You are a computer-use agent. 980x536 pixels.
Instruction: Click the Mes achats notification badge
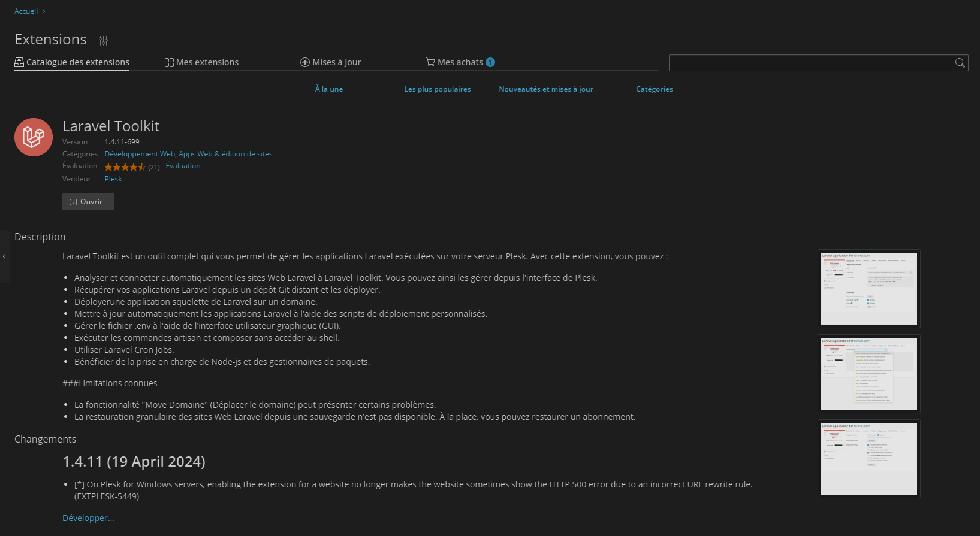click(x=490, y=62)
